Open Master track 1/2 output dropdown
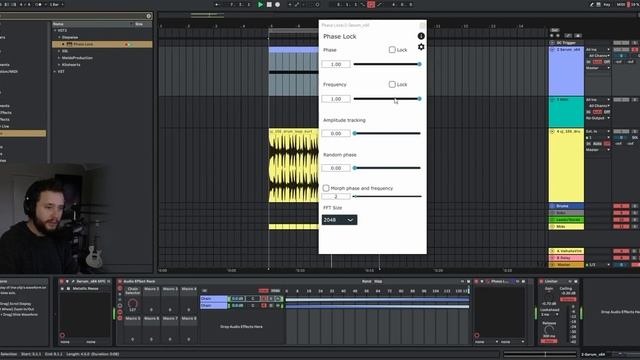 pyautogui.click(x=598, y=265)
